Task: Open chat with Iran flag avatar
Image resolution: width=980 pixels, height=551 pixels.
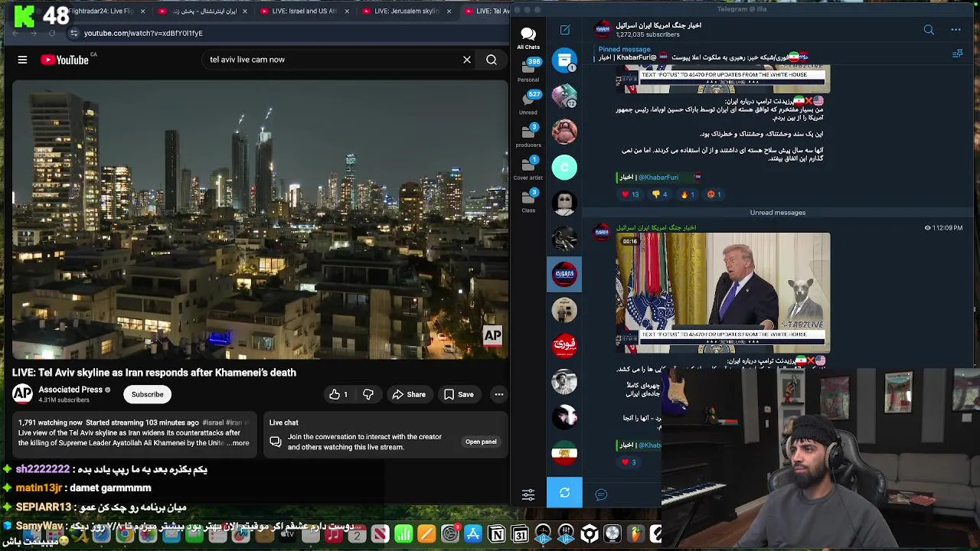Action: point(564,453)
